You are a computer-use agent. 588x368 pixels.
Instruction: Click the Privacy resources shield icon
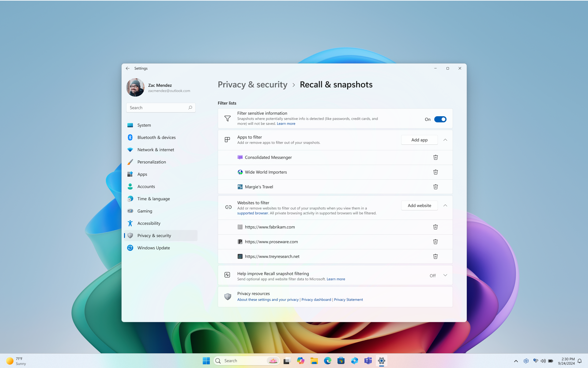coord(228,296)
